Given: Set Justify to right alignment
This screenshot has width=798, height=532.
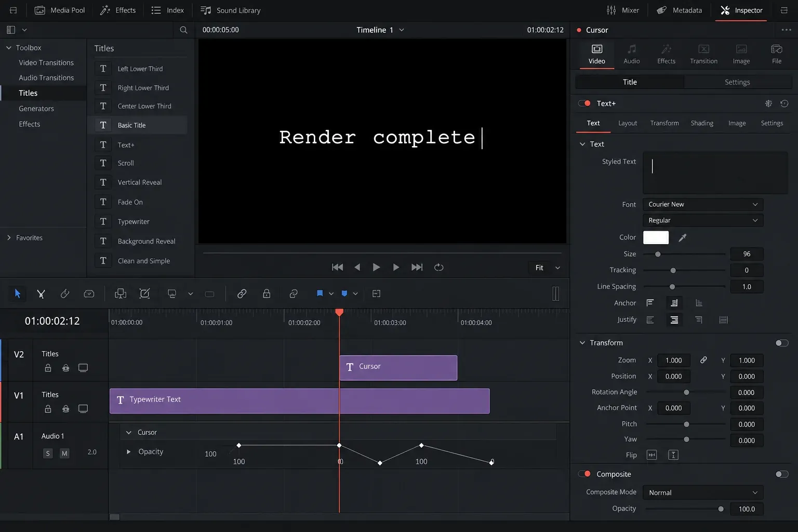Looking at the screenshot, I should (x=699, y=320).
